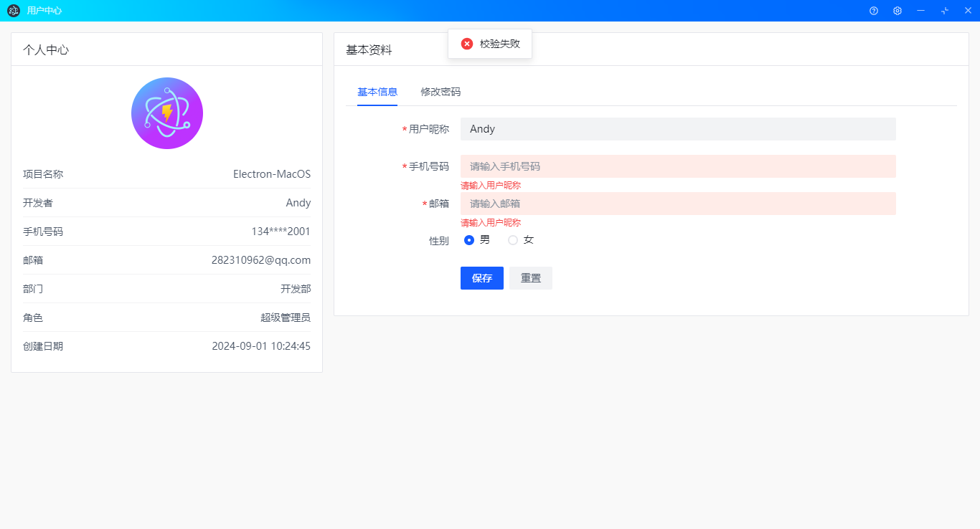Viewport: 980px width, 529px height.
Task: Click the atom logo avatar image
Action: tap(166, 113)
